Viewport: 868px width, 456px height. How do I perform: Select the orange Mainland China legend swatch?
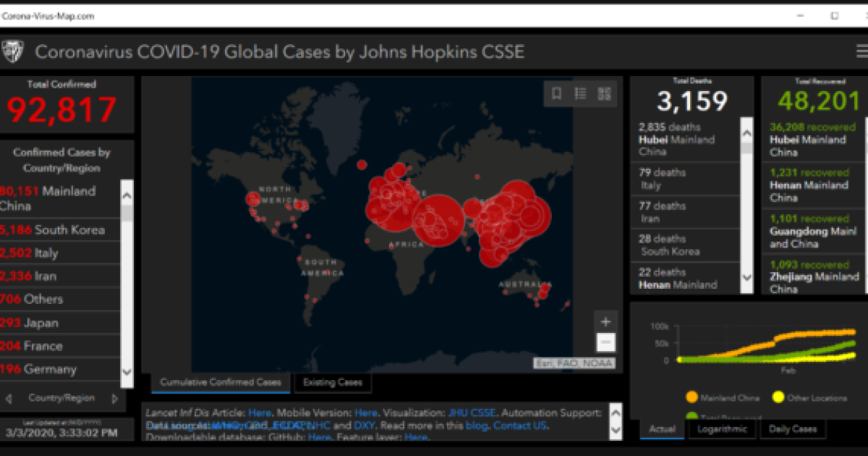(x=692, y=397)
